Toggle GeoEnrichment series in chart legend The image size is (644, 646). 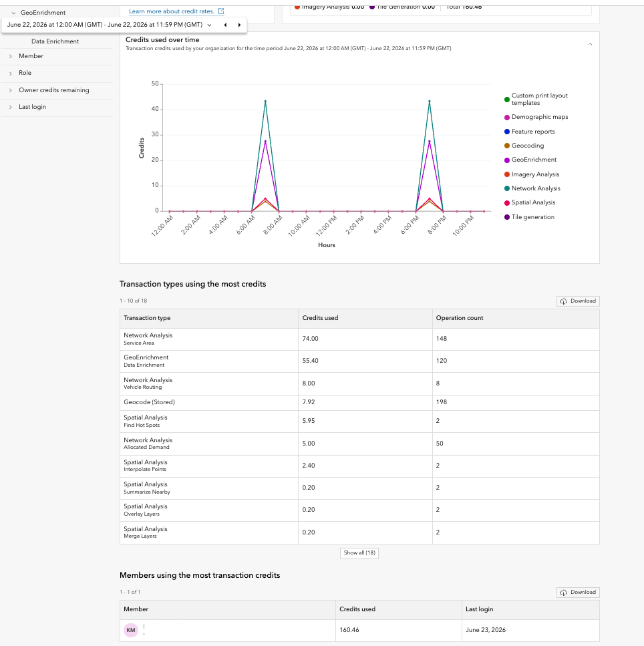pyautogui.click(x=507, y=160)
